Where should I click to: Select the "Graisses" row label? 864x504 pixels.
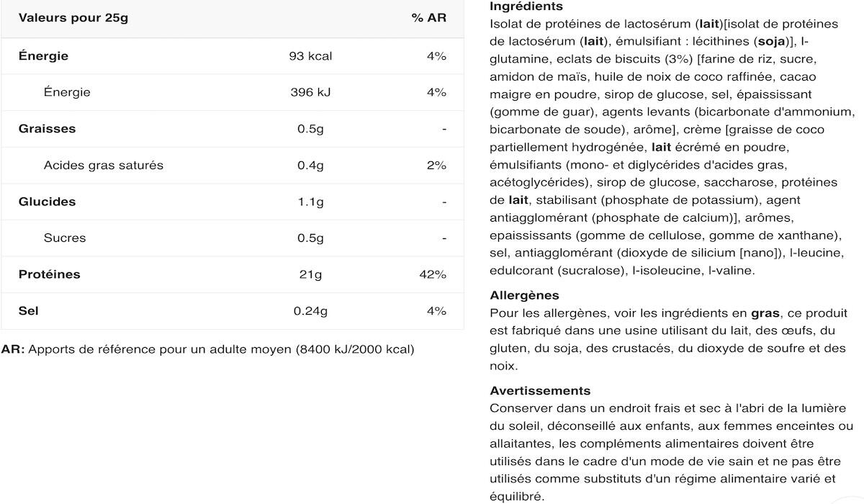(x=47, y=129)
